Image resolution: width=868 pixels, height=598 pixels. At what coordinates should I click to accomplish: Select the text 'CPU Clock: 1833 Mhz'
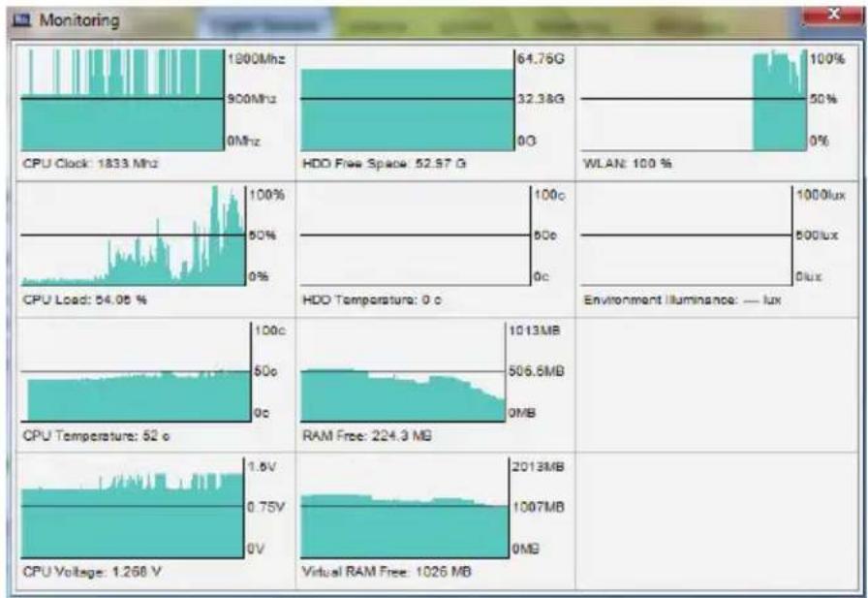pos(90,164)
